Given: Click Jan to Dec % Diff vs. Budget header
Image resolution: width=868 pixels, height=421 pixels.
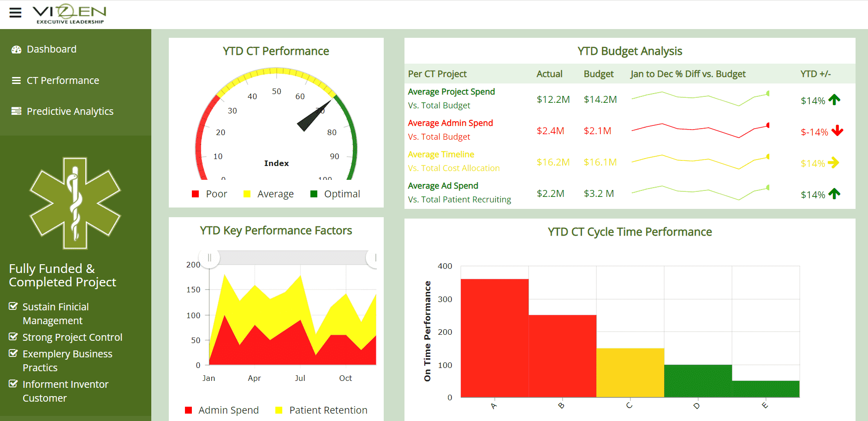Looking at the screenshot, I should click(x=688, y=74).
